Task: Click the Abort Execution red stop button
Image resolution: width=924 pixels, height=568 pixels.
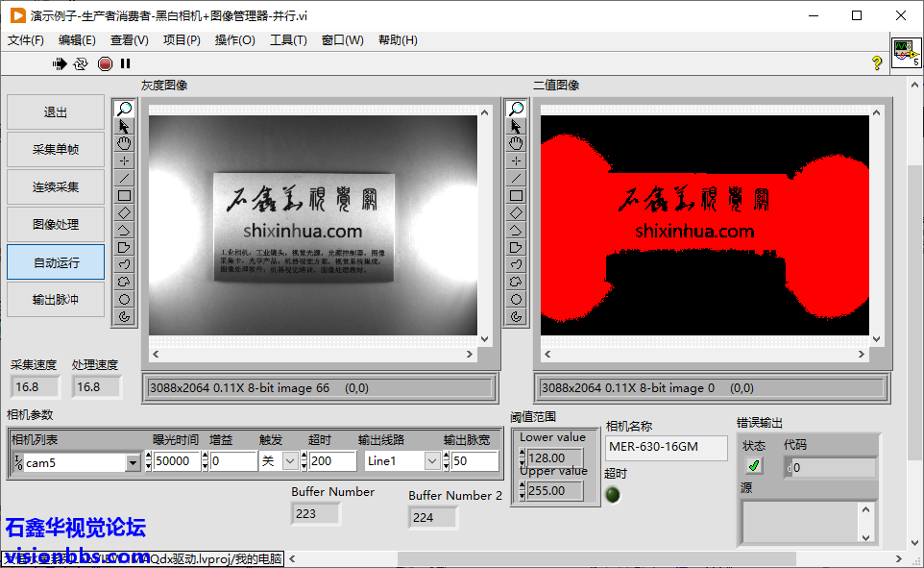Action: click(105, 63)
